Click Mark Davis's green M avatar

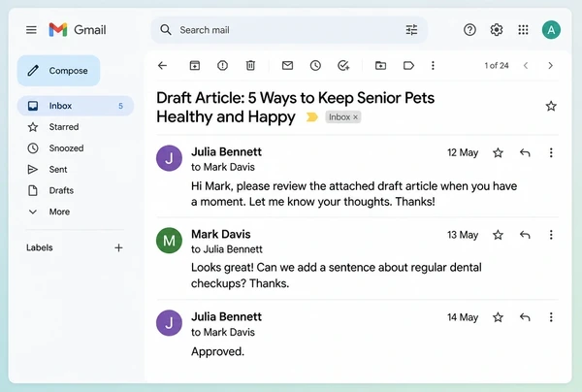coord(169,241)
